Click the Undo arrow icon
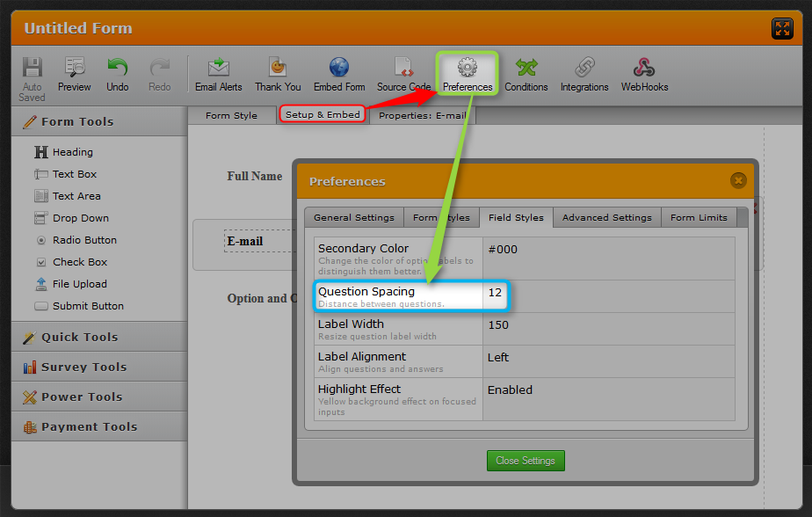The width and height of the screenshot is (812, 517). 117,69
